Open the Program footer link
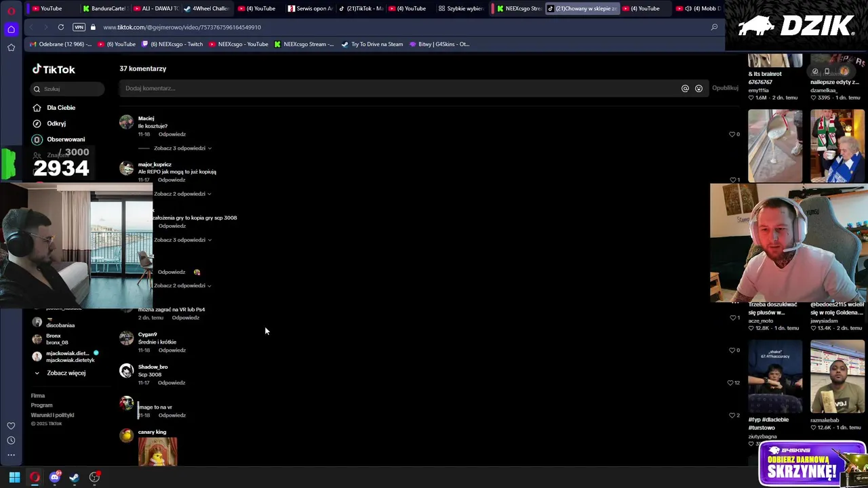This screenshot has height=488, width=868. pos(41,405)
